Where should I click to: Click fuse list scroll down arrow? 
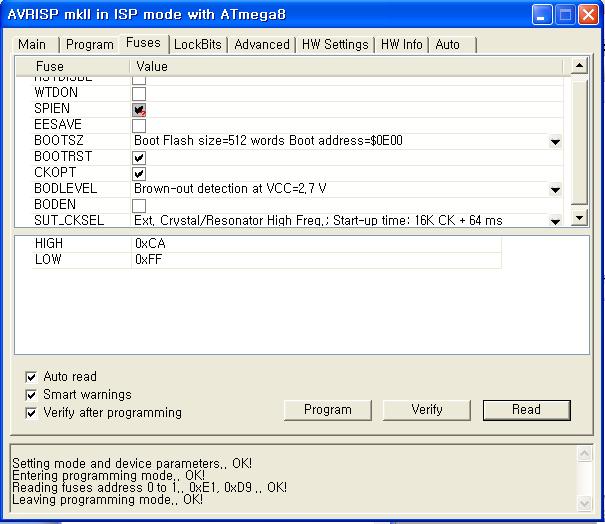[579, 218]
